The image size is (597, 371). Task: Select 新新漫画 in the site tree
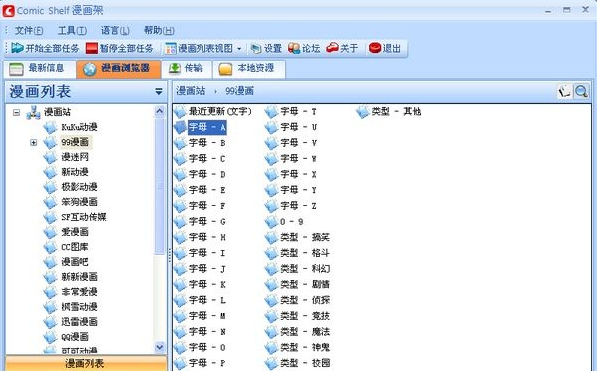coord(79,277)
